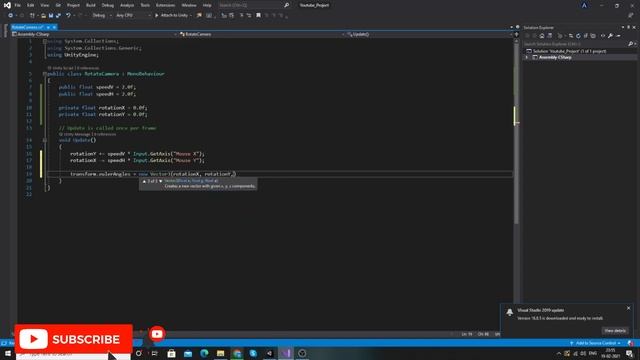
Task: Open the Analyze menu
Action: click(127, 5)
